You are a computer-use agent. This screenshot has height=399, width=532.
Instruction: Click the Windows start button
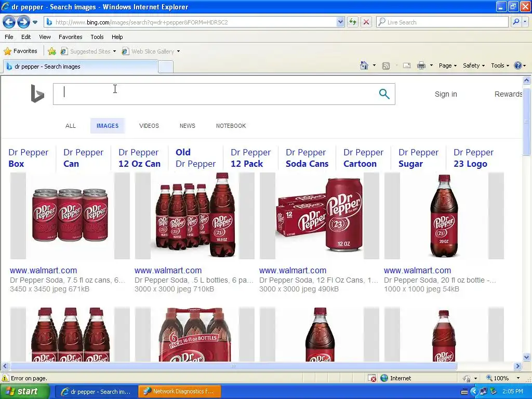[24, 392]
